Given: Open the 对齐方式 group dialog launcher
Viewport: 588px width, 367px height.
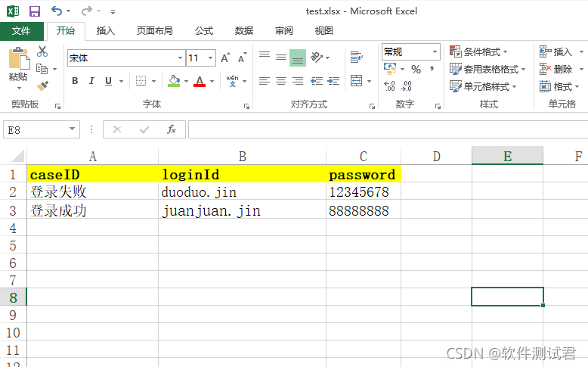Looking at the screenshot, I should 372,106.
